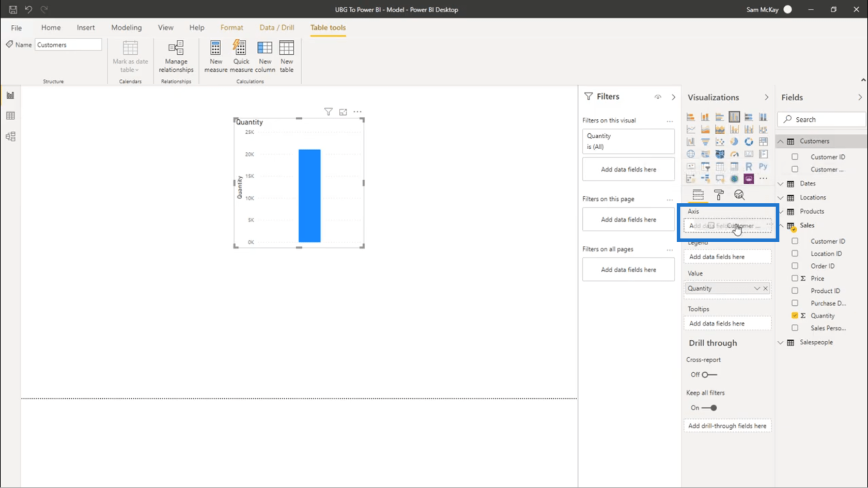Open the Analytics magnifier tab

(739, 195)
